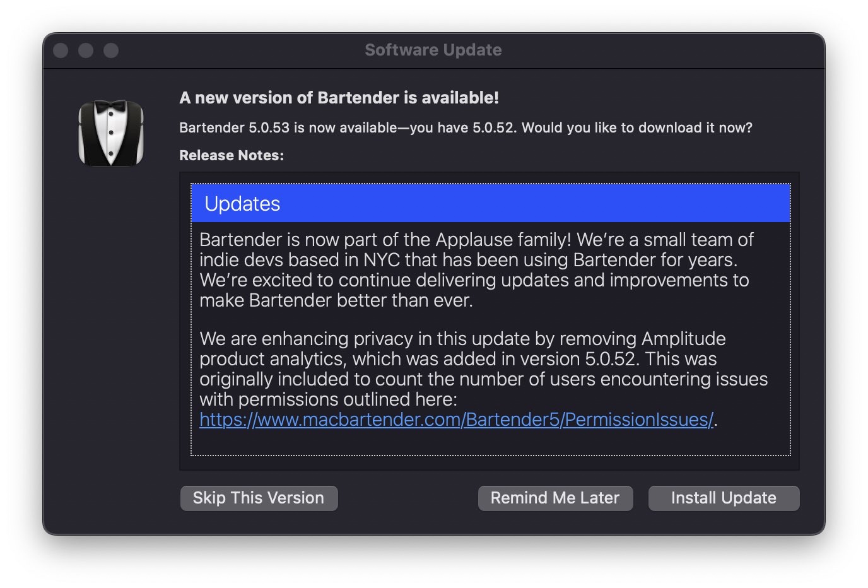The image size is (868, 588).
Task: Select the blue Updates header bar
Action: click(x=491, y=203)
